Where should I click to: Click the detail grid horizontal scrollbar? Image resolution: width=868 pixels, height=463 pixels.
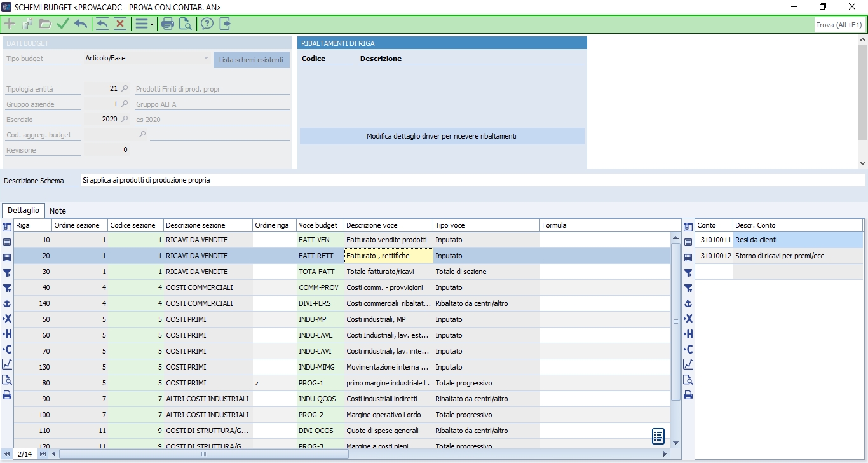[x=203, y=454]
